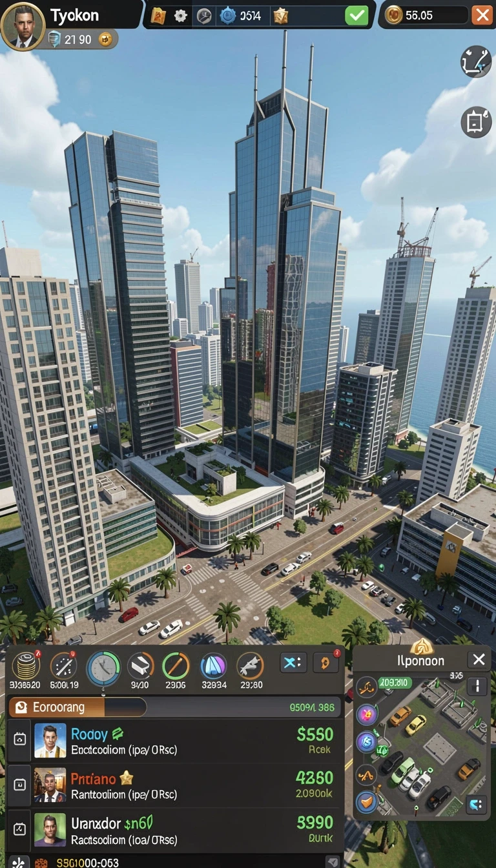Select the clock resource tab
This screenshot has height=868, width=496.
click(103, 668)
